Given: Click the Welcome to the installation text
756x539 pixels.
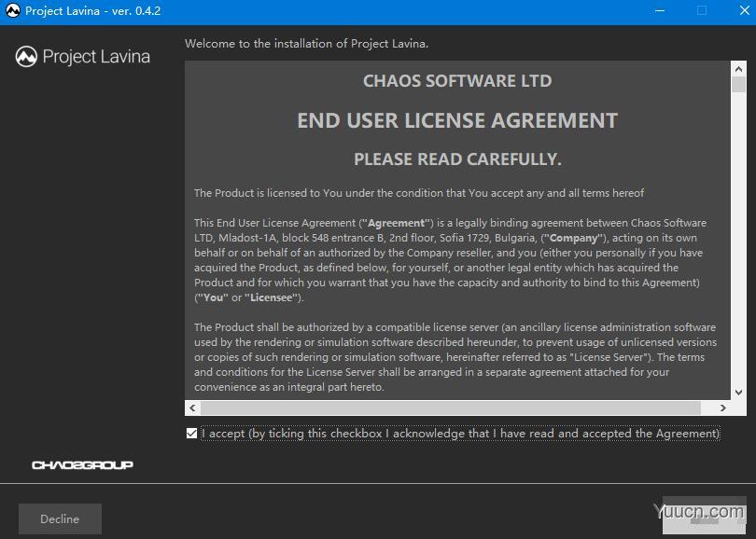Looking at the screenshot, I should [307, 43].
